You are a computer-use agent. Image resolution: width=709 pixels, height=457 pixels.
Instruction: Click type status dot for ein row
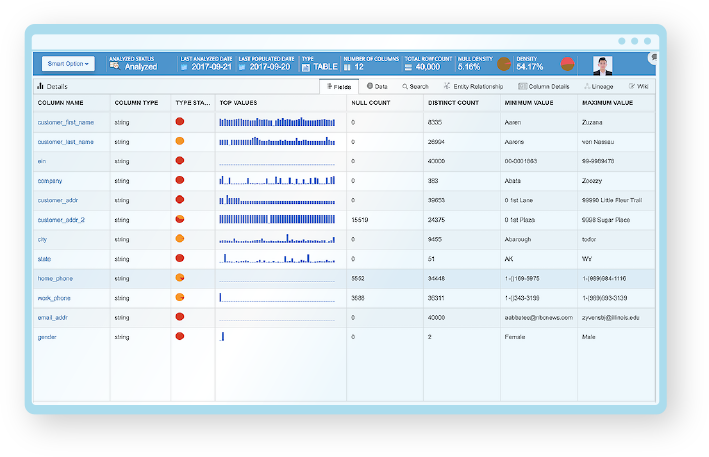coord(180,160)
